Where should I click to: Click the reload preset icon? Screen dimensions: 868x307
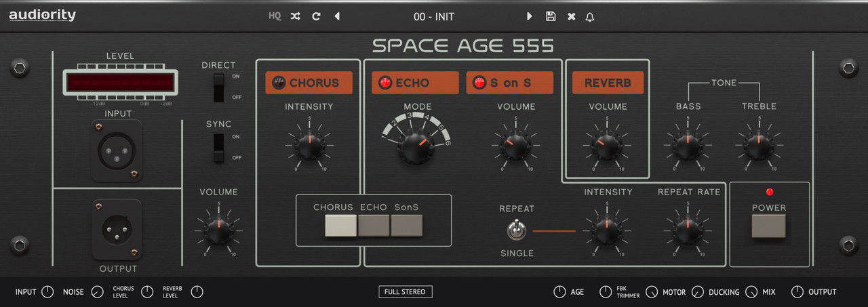pyautogui.click(x=316, y=16)
